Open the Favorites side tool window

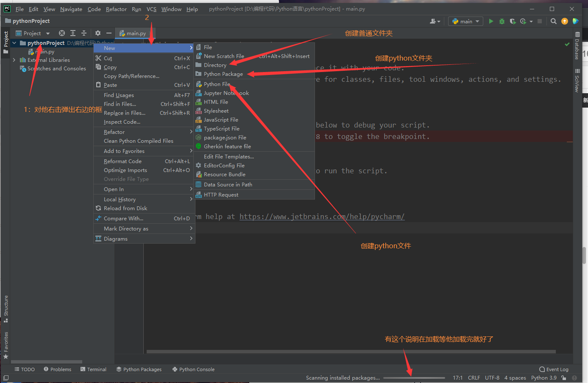[6, 345]
